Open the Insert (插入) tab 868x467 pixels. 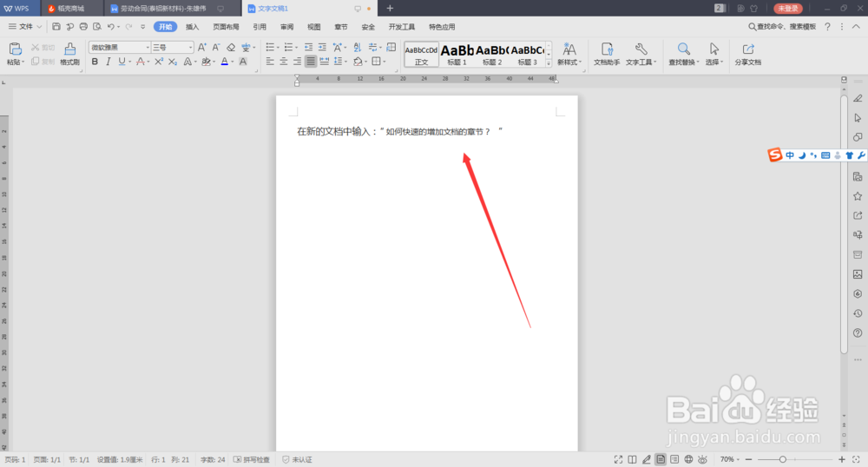click(192, 27)
